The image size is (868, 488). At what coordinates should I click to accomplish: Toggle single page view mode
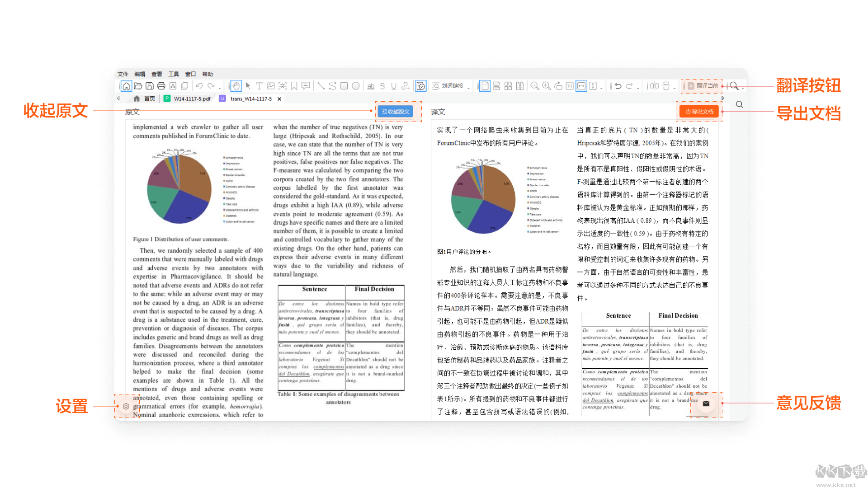(485, 86)
